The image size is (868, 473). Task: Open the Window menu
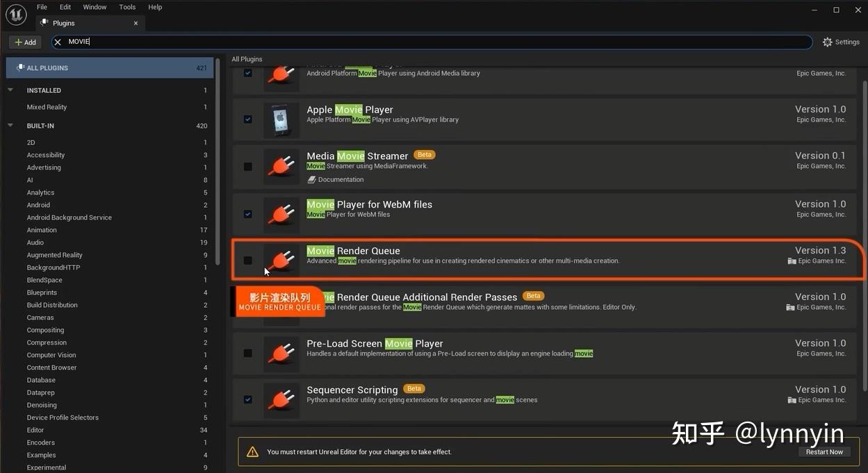(95, 7)
